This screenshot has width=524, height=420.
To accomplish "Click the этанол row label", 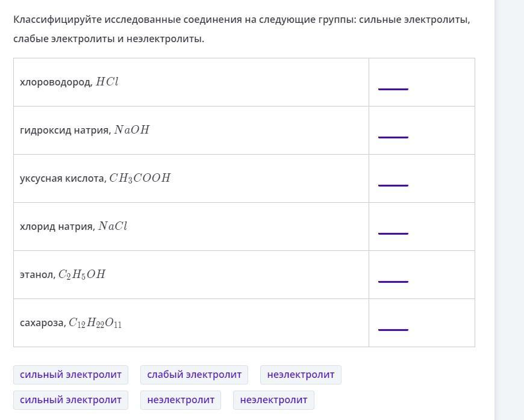I will pyautogui.click(x=37, y=274).
